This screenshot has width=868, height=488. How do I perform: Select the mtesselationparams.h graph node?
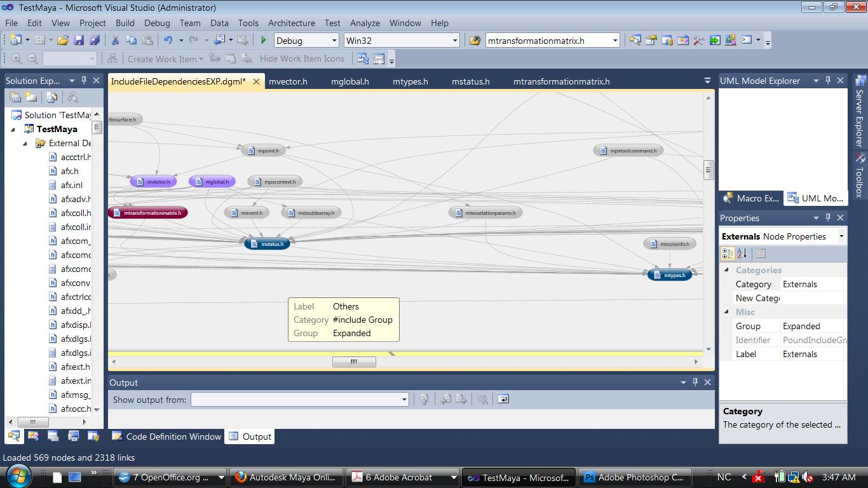[x=485, y=213]
